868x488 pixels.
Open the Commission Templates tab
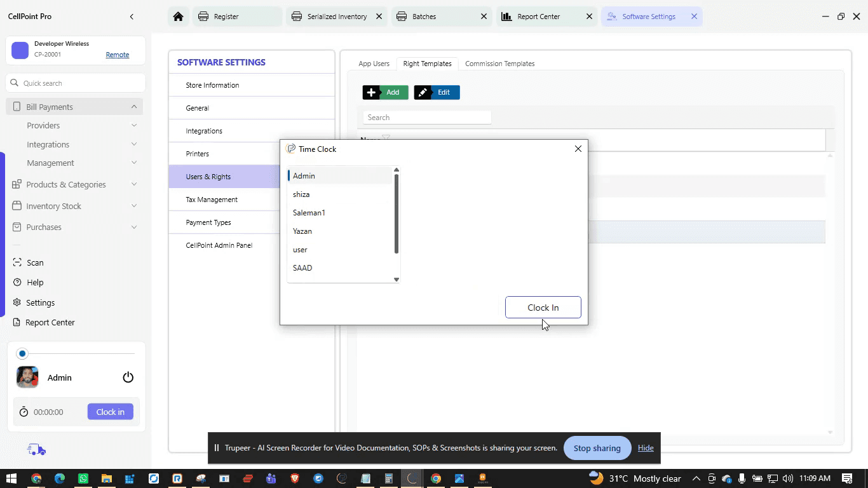point(499,64)
